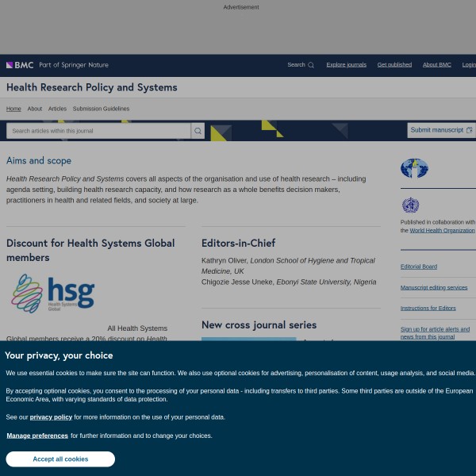Image resolution: width=476 pixels, height=476 pixels.
Task: Open Manage preferences for cookies
Action: point(37,436)
